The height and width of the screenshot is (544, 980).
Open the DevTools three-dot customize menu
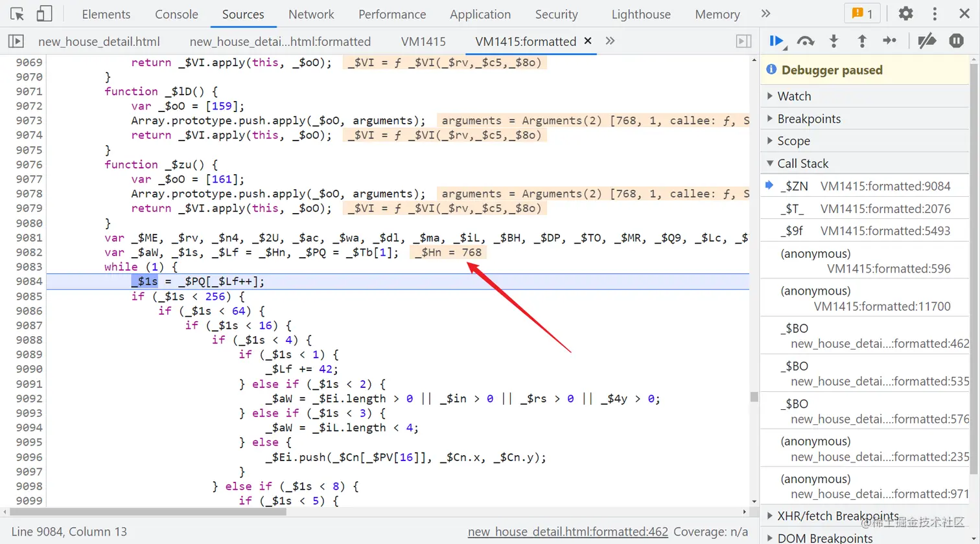click(934, 14)
